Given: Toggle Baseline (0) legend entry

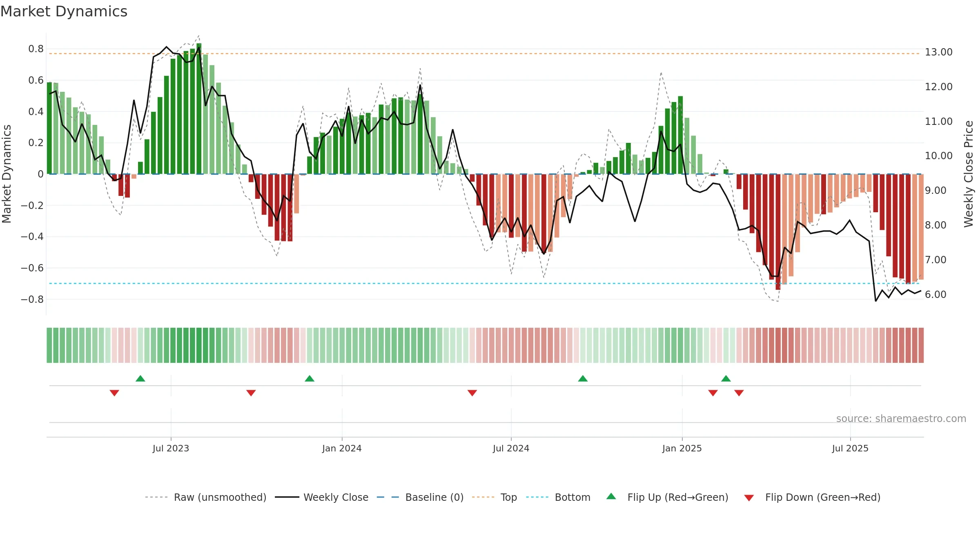Looking at the screenshot, I should (x=420, y=497).
